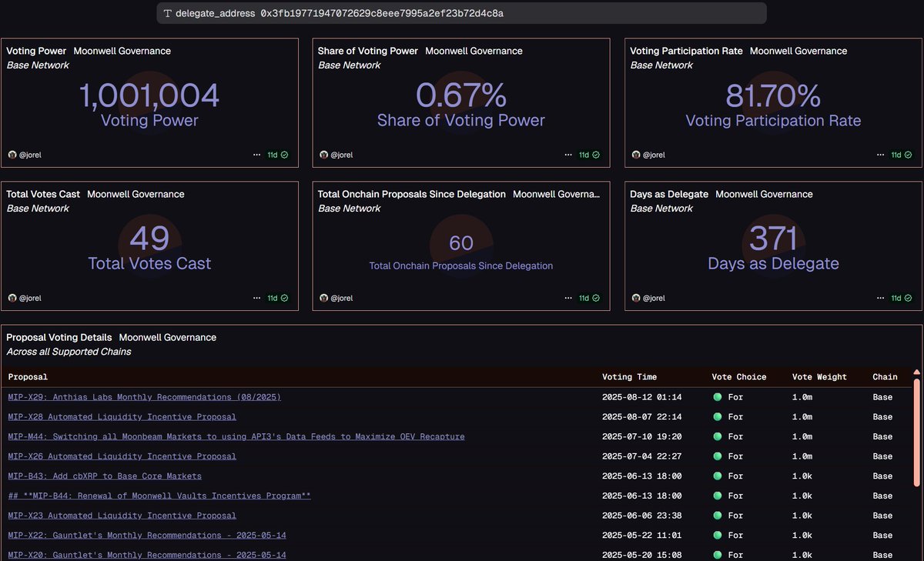Click the 60 onchain proposals value
924x561 pixels.
tap(461, 243)
